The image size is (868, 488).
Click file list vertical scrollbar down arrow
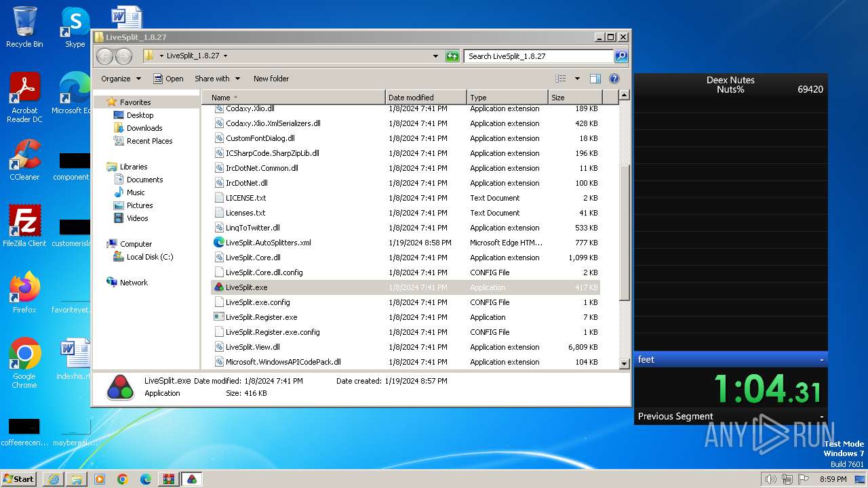point(625,364)
